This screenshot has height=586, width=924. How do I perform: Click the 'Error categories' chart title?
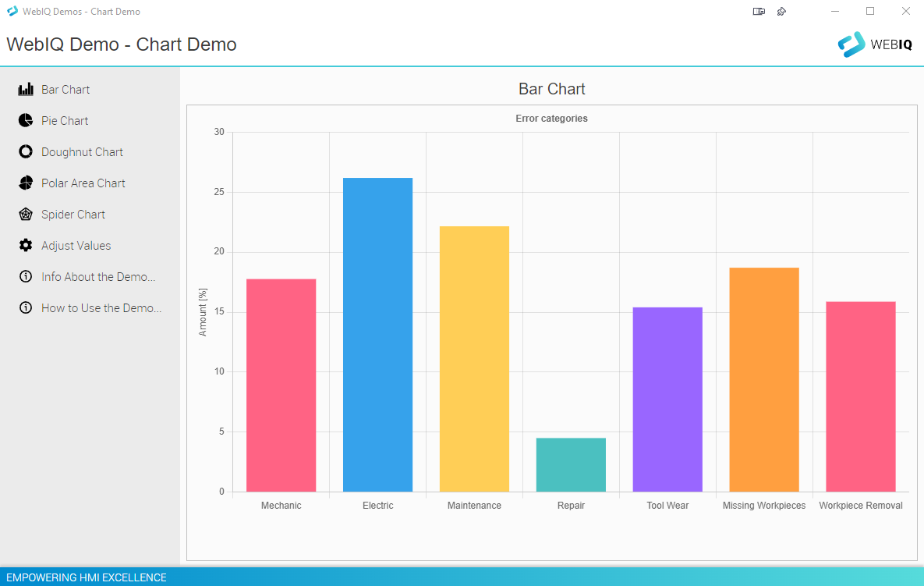click(551, 119)
